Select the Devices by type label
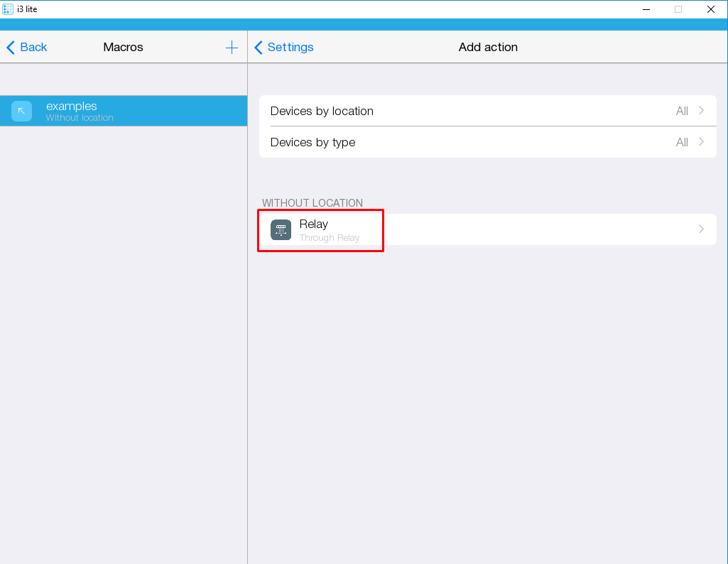728x564 pixels. point(313,142)
